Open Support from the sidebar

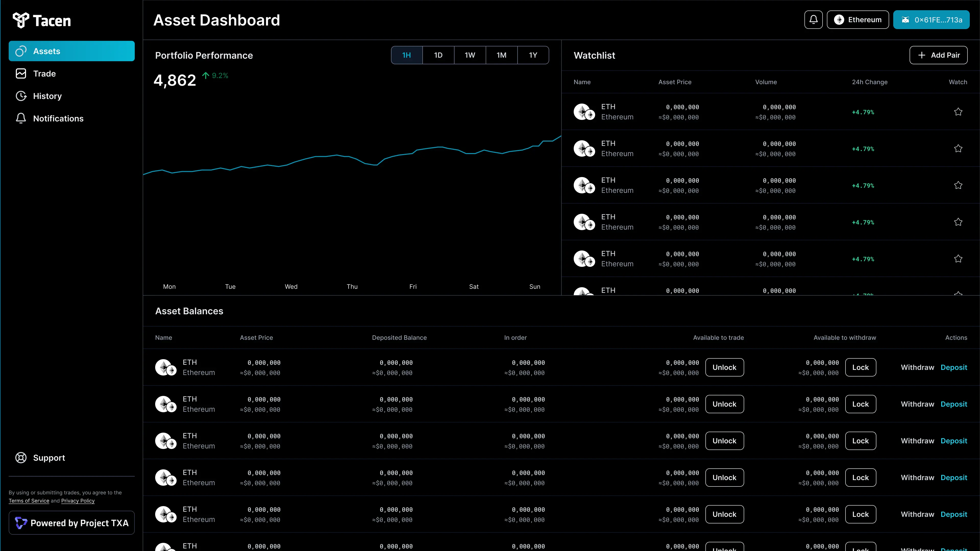(49, 458)
